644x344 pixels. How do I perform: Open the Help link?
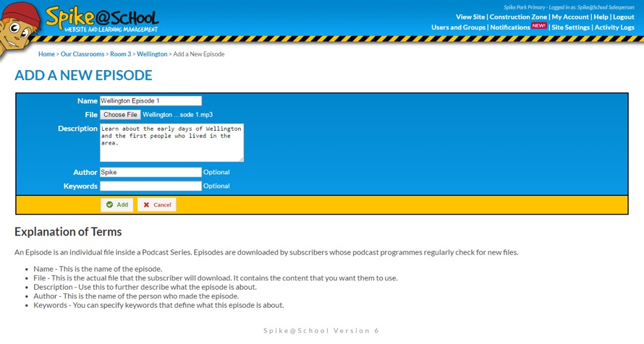coord(601,17)
